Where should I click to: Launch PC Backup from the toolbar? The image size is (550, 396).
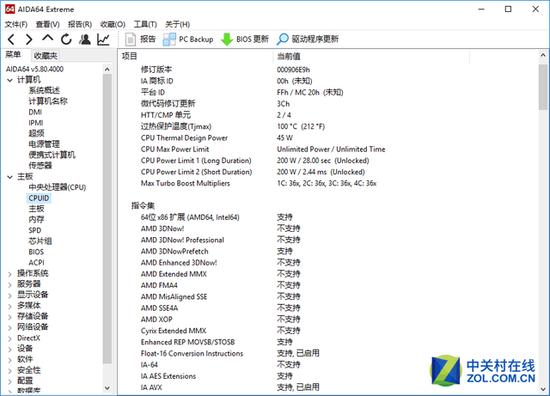188,39
